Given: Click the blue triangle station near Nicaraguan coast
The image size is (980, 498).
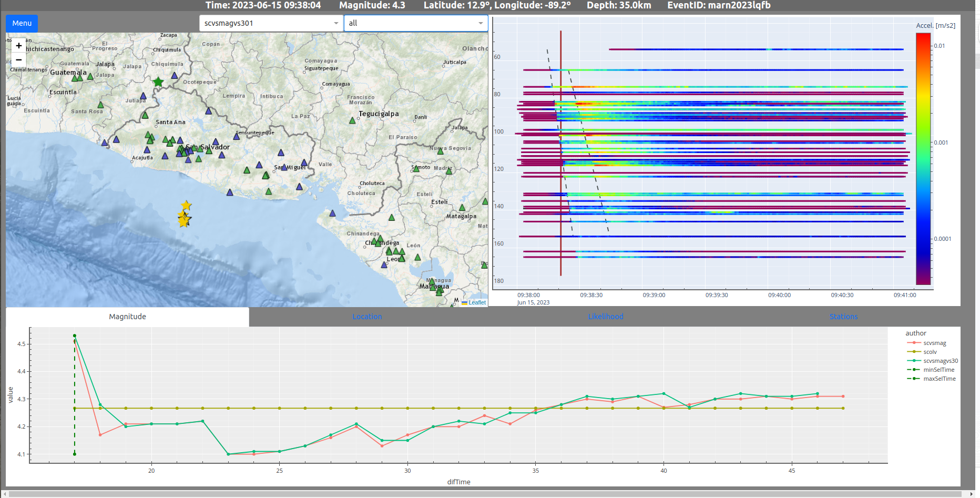Looking at the screenshot, I should (x=332, y=213).
